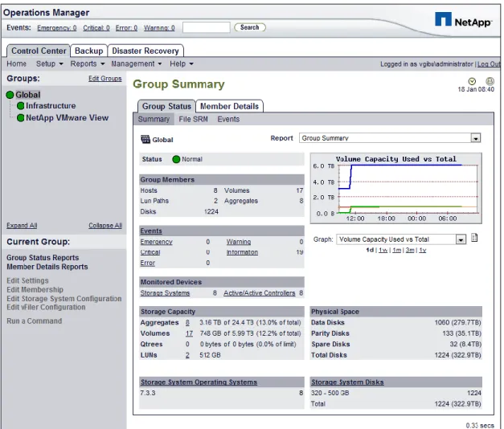Click the Edit Groups link
This screenshot has width=504, height=429.
[x=105, y=79]
